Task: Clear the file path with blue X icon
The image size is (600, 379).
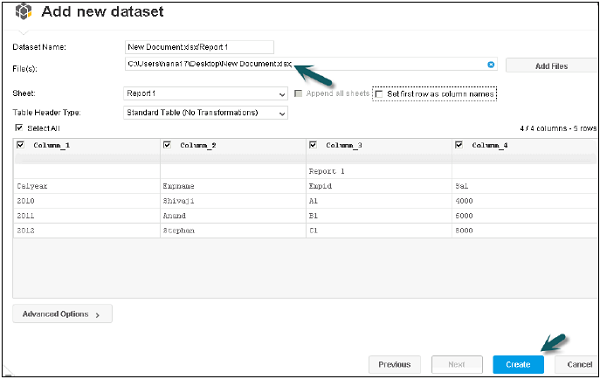Action: point(491,65)
